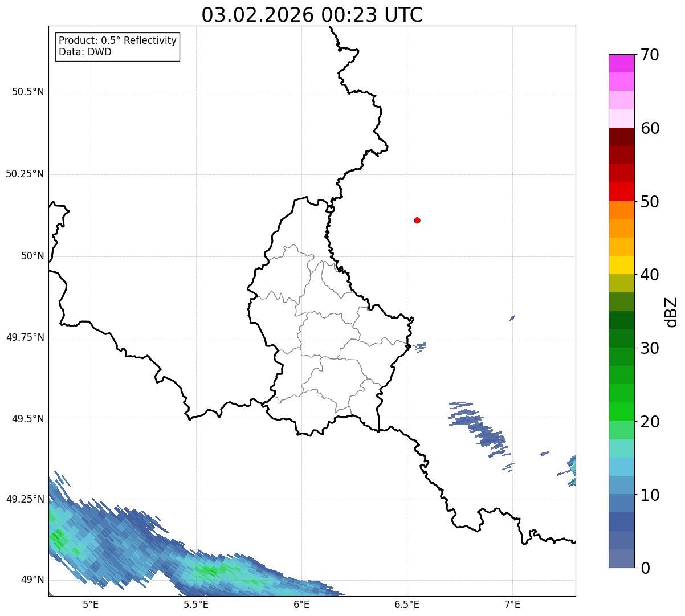Click the colorbar 60 tick label
This screenshot has height=616, width=685.
click(x=650, y=128)
